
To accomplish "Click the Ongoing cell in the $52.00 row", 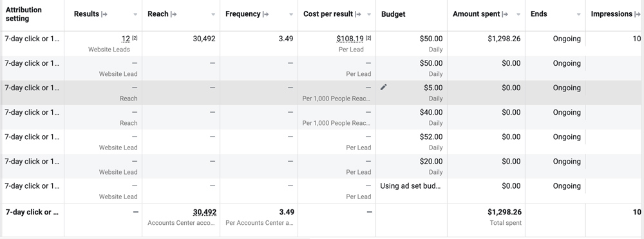I will coord(567,137).
